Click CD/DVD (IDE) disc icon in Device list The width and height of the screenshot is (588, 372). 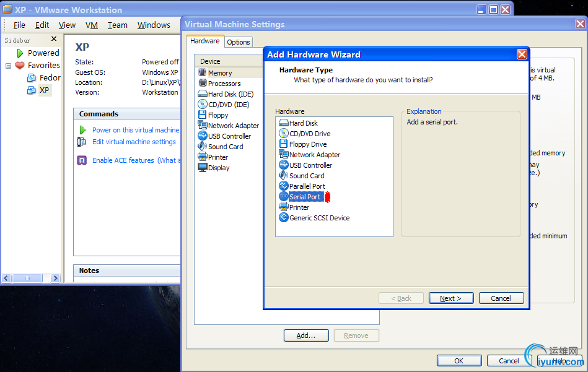coord(203,104)
